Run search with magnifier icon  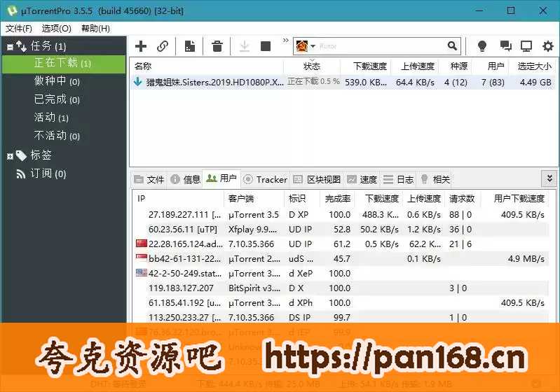452,45
